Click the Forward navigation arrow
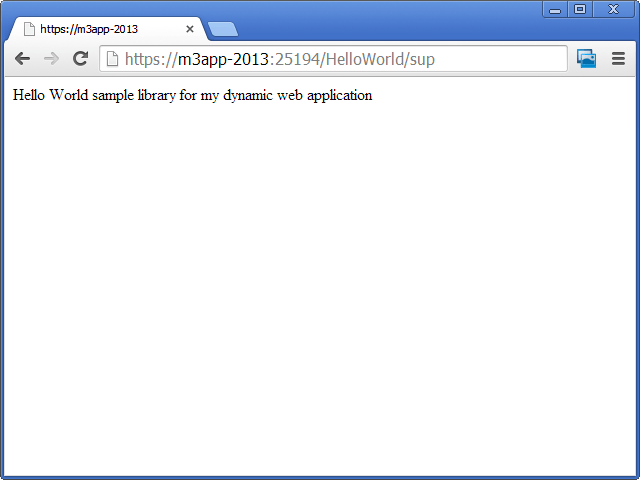640x480 pixels. tap(51, 59)
